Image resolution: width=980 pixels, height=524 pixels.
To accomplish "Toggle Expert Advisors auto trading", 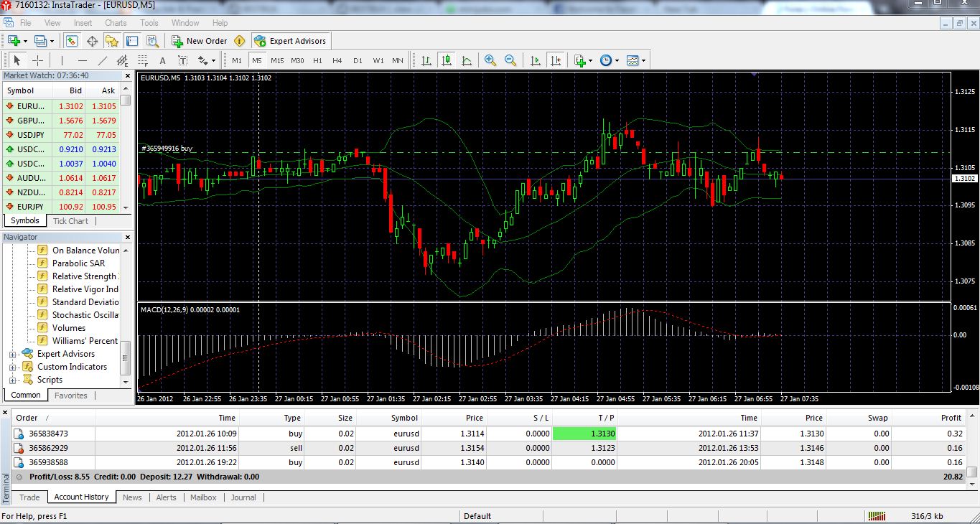I will [289, 41].
